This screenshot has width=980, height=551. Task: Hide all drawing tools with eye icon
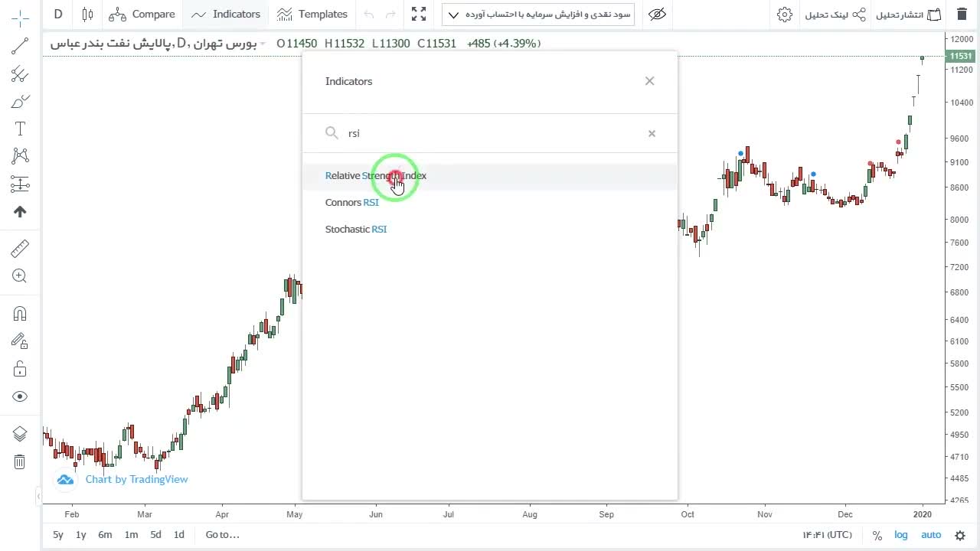point(20,396)
